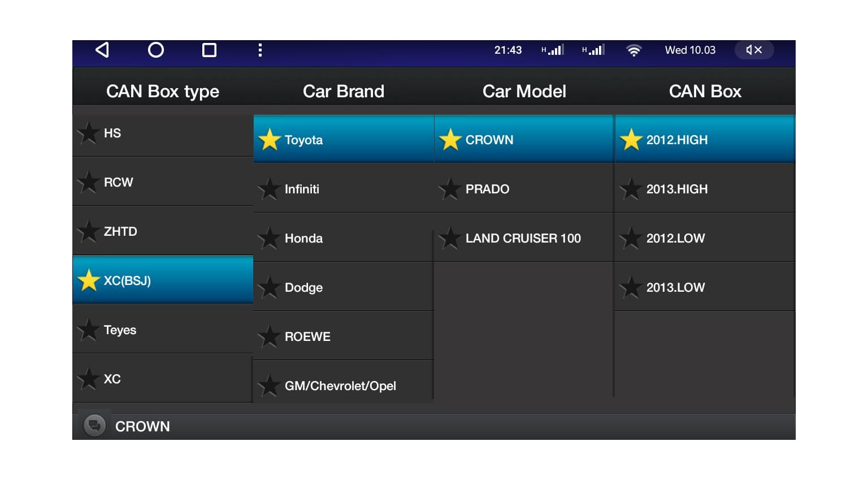Open the three-dot overflow menu

260,50
